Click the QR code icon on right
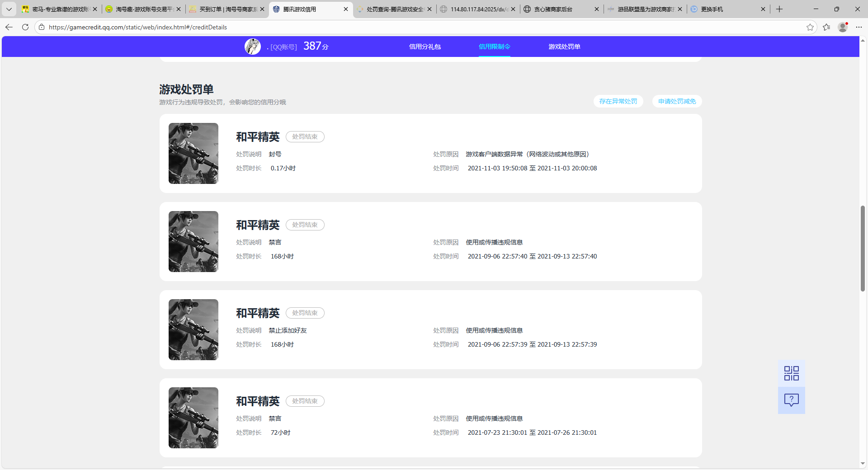 (791, 373)
